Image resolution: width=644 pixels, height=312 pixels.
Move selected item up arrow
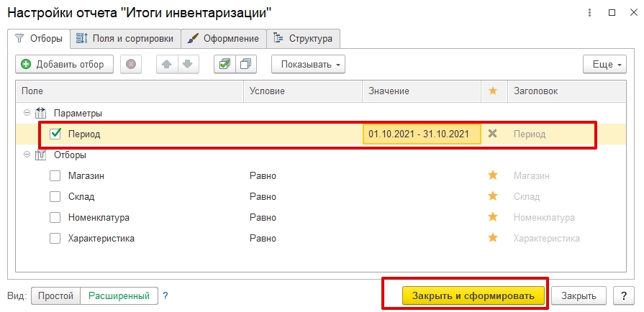[167, 65]
